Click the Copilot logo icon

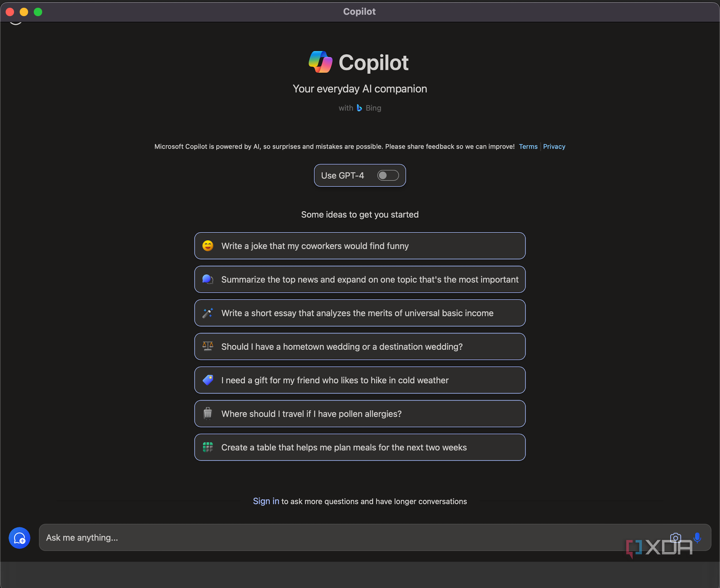click(320, 62)
